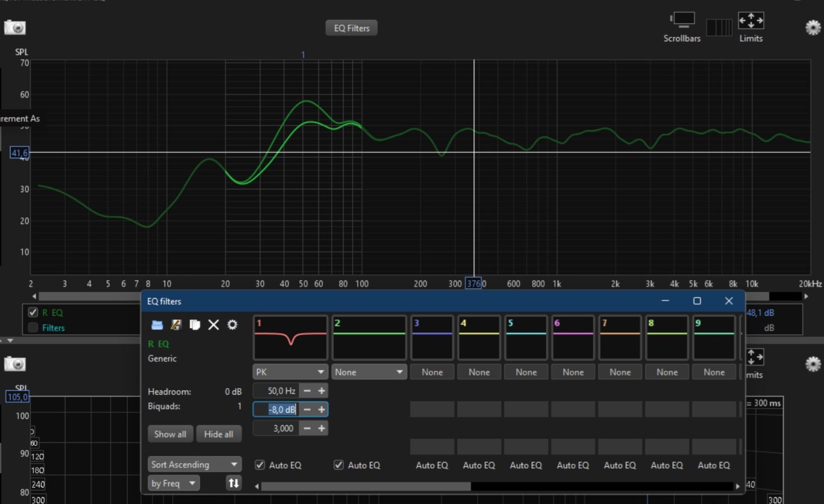Copy filters with the duplicate pages icon
This screenshot has width=824, height=504.
tap(194, 325)
